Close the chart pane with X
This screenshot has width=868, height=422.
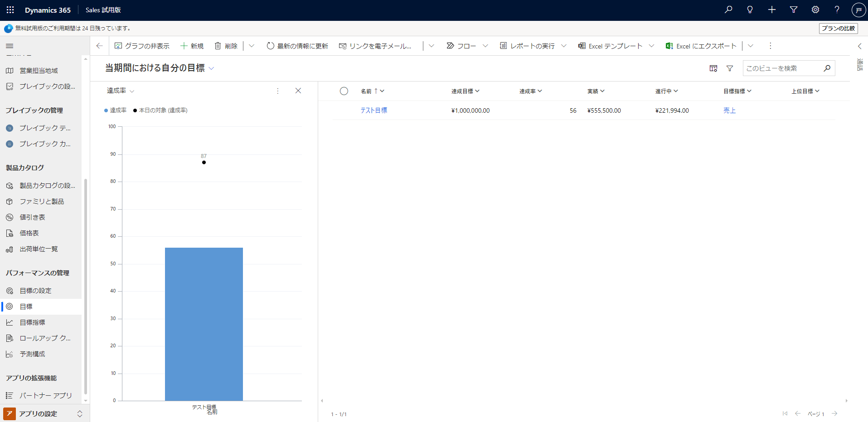(298, 91)
